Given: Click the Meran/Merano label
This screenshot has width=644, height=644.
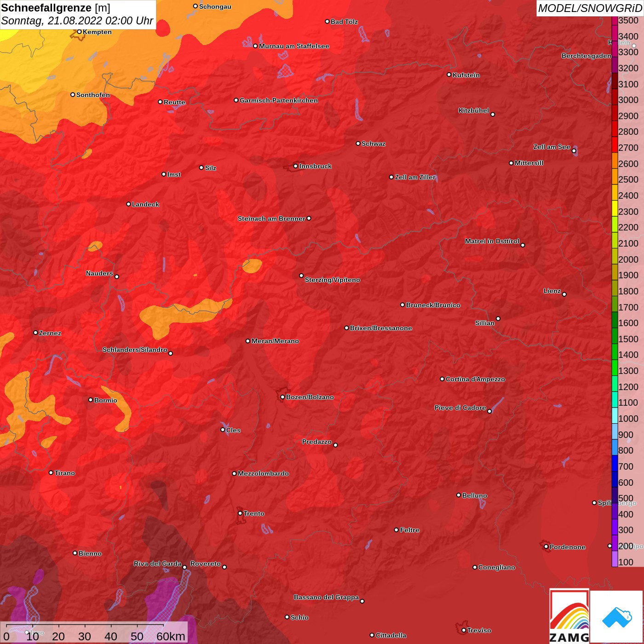Looking at the screenshot, I should click(275, 341).
